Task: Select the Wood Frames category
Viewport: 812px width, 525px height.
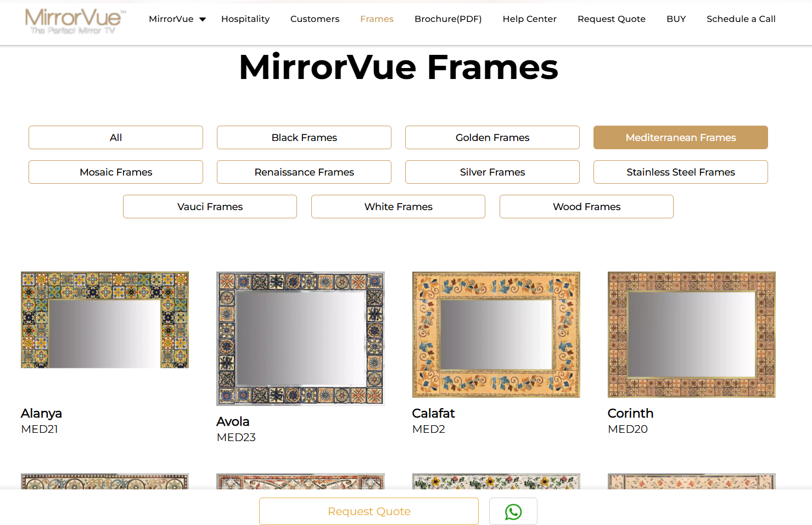Action: point(586,206)
